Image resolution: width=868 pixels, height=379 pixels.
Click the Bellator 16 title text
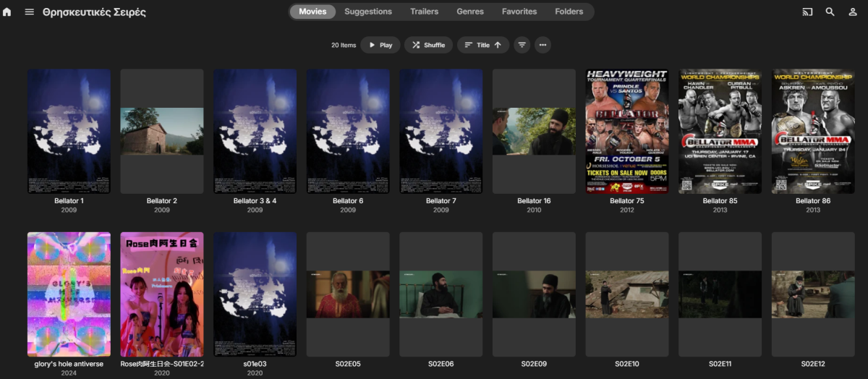(534, 201)
